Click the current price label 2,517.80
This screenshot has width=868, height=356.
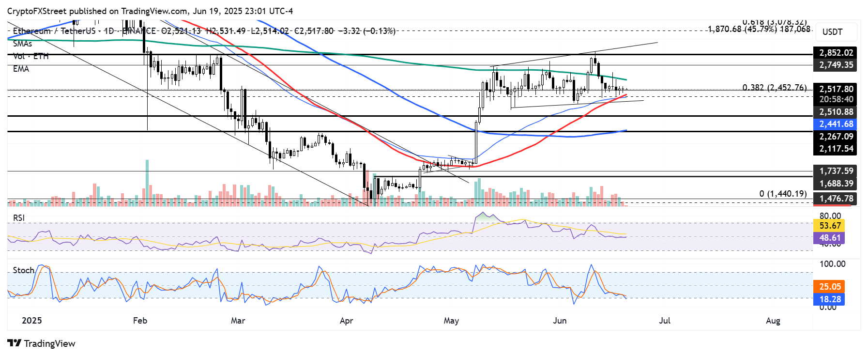pyautogui.click(x=836, y=89)
